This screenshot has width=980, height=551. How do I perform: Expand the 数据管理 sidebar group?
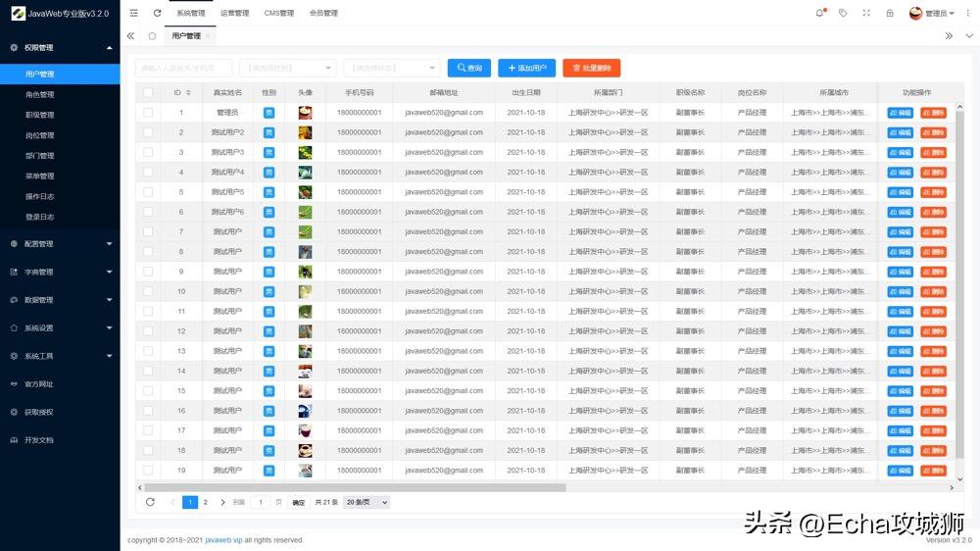[x=60, y=300]
